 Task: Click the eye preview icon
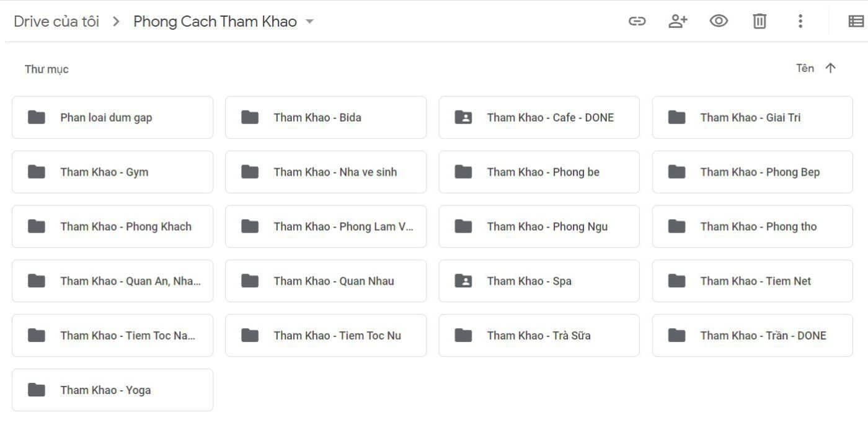(719, 22)
